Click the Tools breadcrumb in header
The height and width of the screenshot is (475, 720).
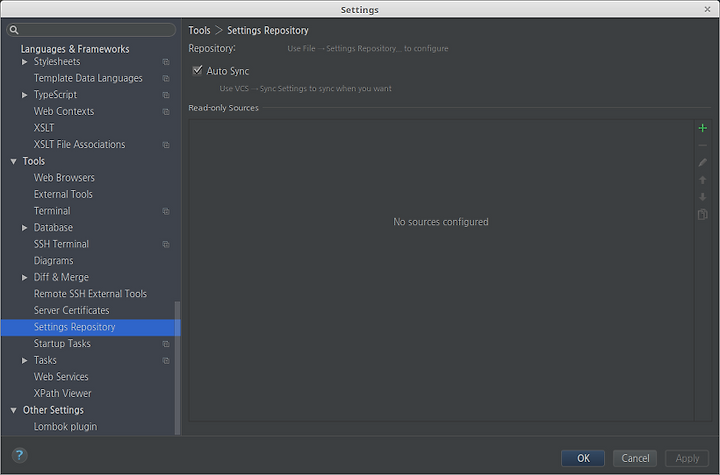(199, 30)
